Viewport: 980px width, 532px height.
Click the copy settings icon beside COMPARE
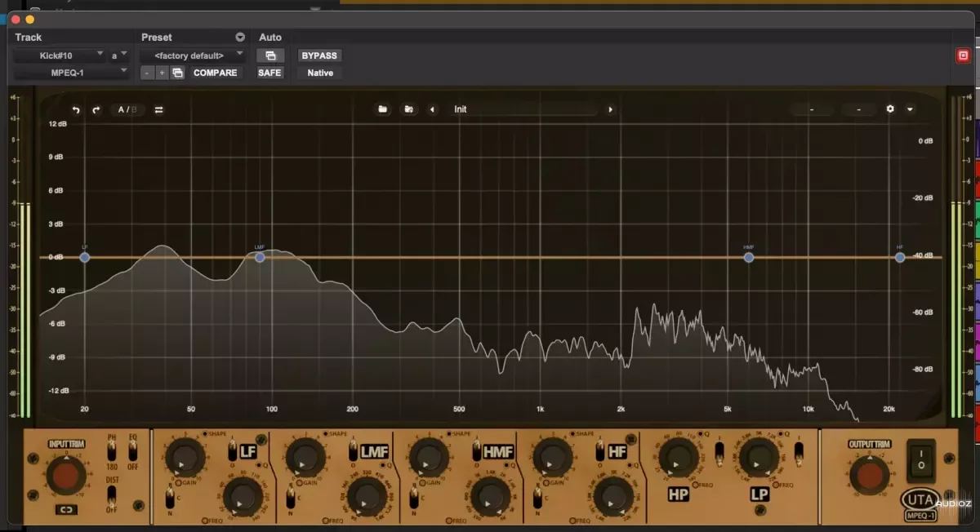(x=177, y=73)
